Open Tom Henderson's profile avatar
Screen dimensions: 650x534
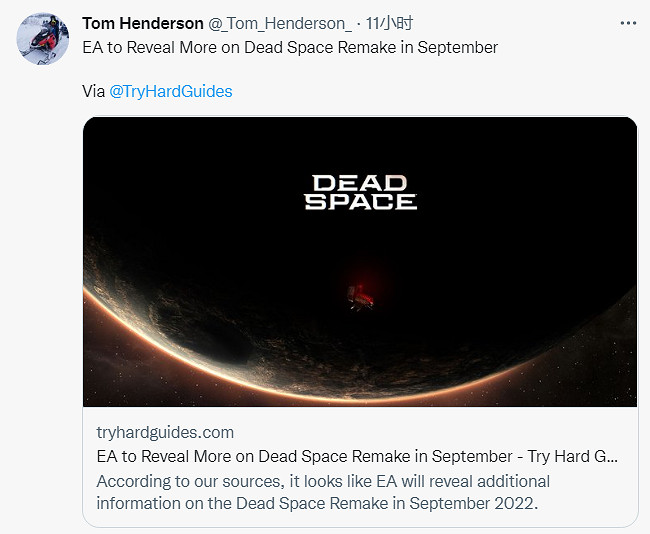coord(41,39)
